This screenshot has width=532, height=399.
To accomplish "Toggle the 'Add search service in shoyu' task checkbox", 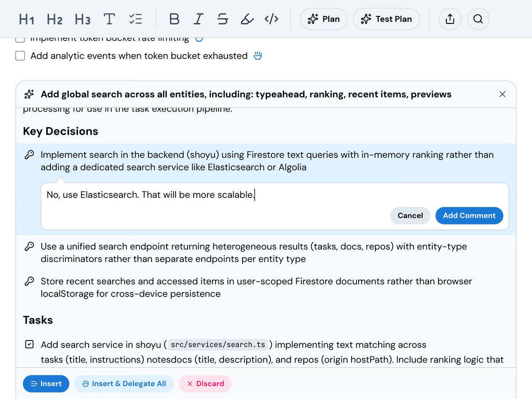I will [29, 344].
